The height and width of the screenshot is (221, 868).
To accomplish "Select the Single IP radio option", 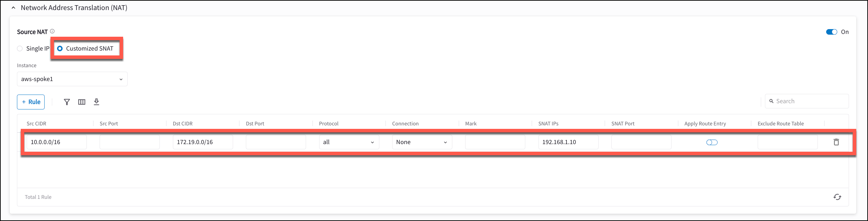I will [20, 48].
